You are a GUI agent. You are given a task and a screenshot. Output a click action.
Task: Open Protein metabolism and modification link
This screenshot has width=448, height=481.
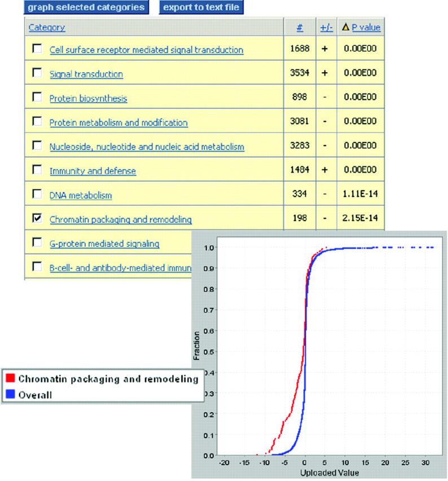pos(118,122)
